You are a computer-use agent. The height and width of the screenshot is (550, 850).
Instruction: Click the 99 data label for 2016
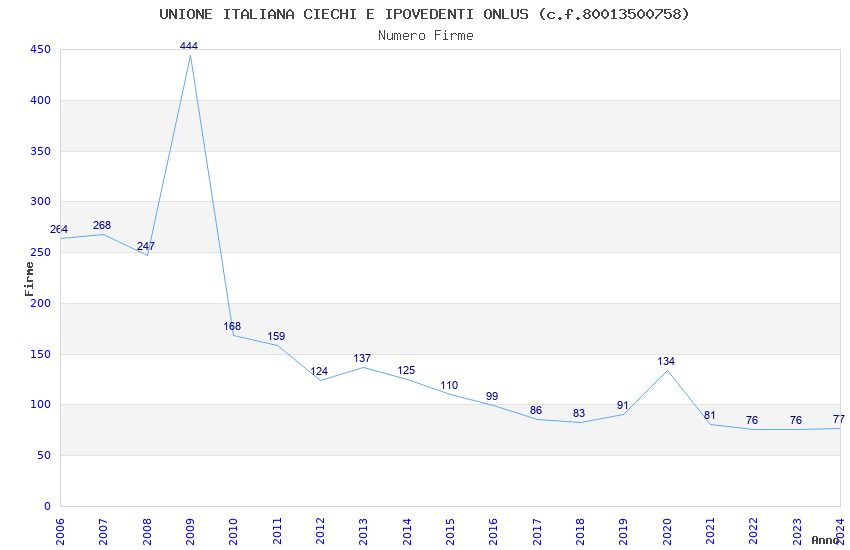click(492, 396)
